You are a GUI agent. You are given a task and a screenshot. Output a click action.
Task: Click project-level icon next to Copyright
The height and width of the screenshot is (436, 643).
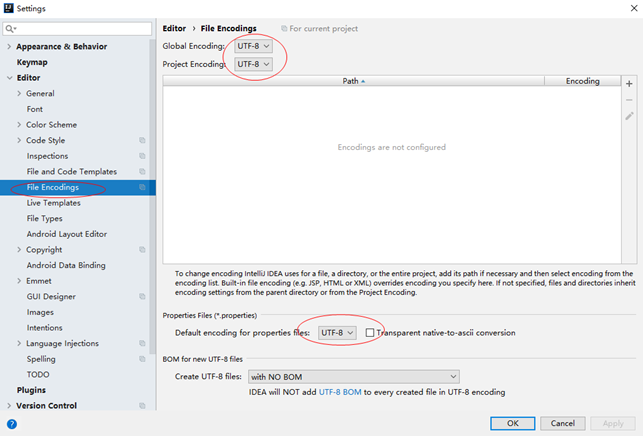142,249
